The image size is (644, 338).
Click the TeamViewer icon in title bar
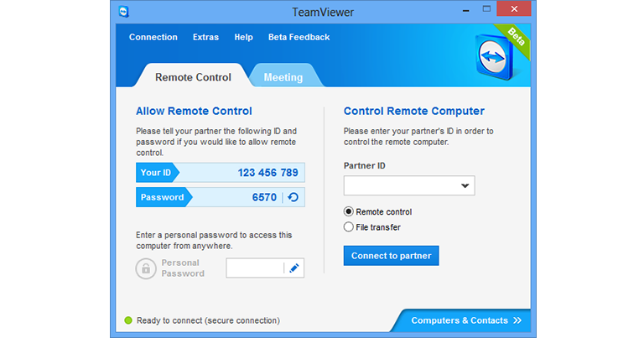[x=123, y=12]
